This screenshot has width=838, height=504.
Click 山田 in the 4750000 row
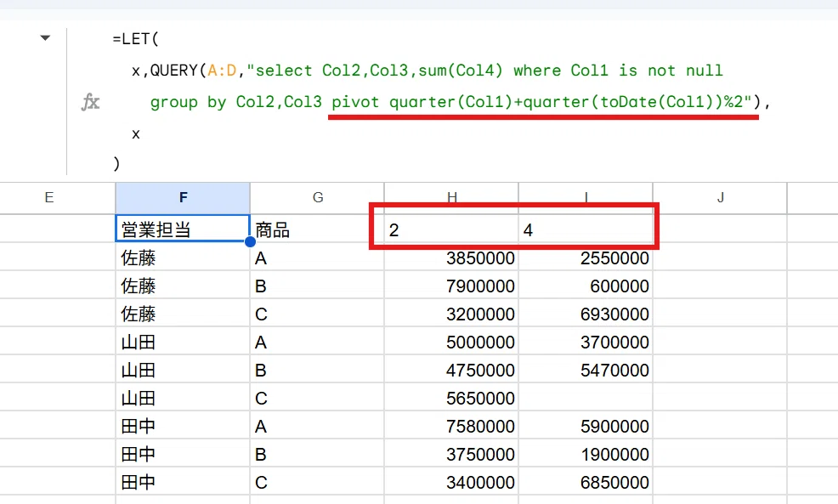pyautogui.click(x=183, y=370)
